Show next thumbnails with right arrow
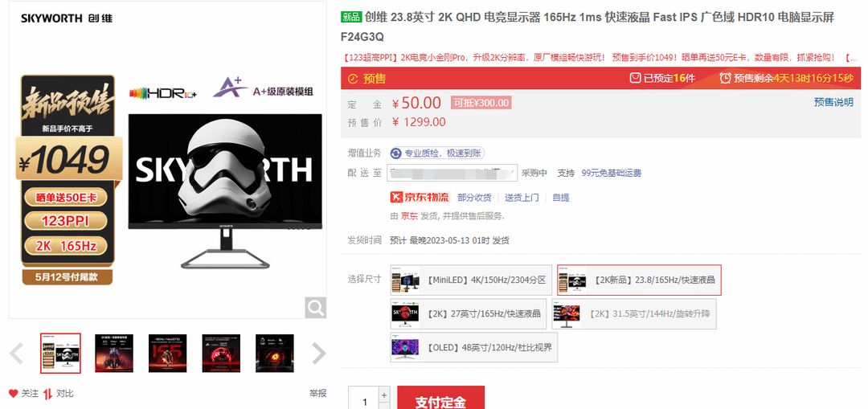This screenshot has width=868, height=409. coord(319,353)
